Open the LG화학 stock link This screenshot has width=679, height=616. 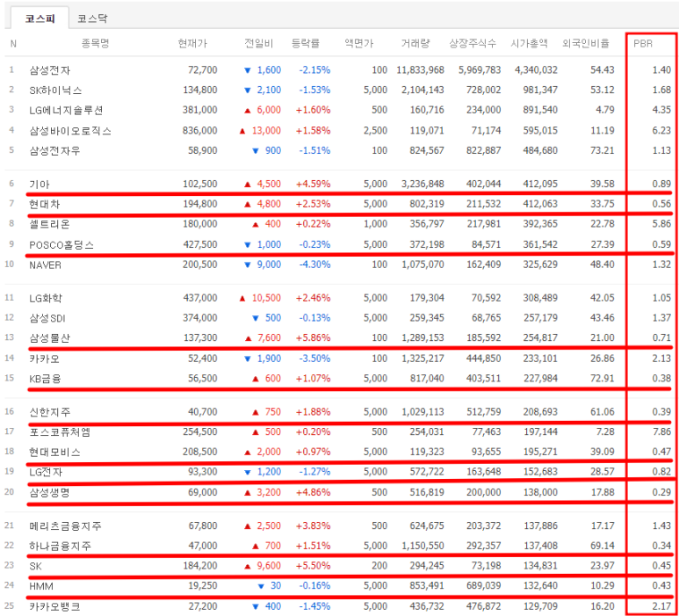tap(46, 298)
